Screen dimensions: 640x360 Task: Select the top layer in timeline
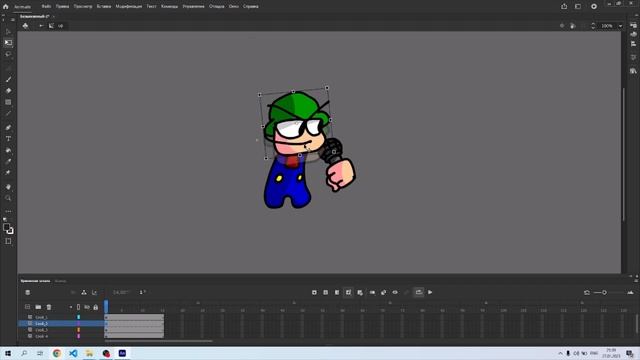[x=41, y=317]
